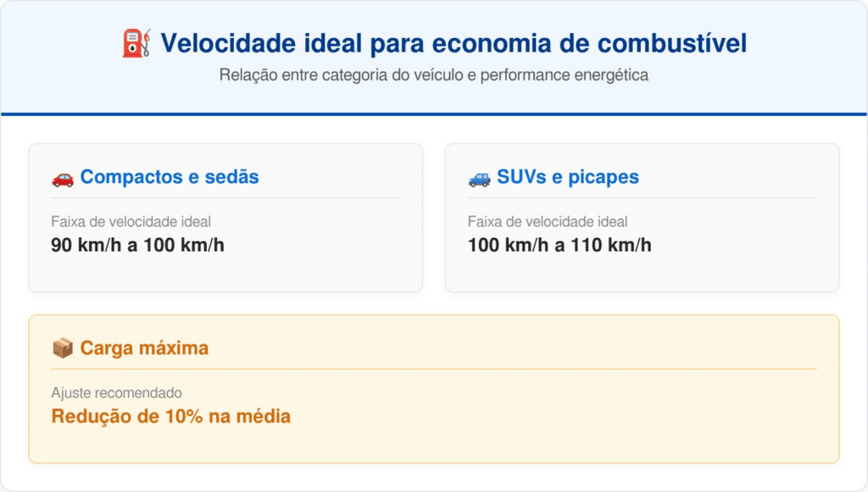This screenshot has height=492, width=868.
Task: Select the '100 km/h a 110 km/h' value
Action: pos(559,246)
